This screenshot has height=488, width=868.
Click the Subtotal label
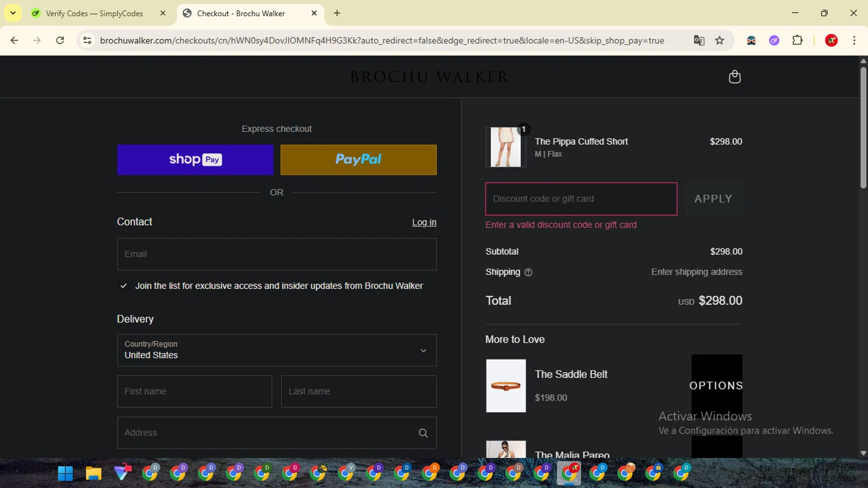coord(502,251)
